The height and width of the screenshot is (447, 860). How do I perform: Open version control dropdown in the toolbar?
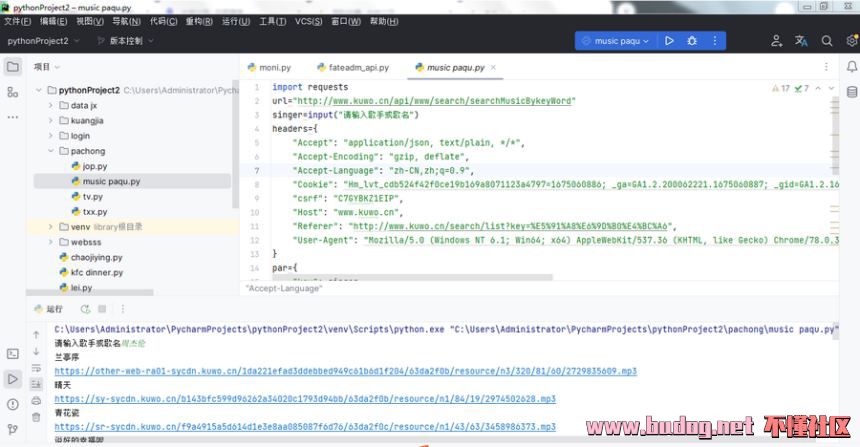click(x=125, y=41)
